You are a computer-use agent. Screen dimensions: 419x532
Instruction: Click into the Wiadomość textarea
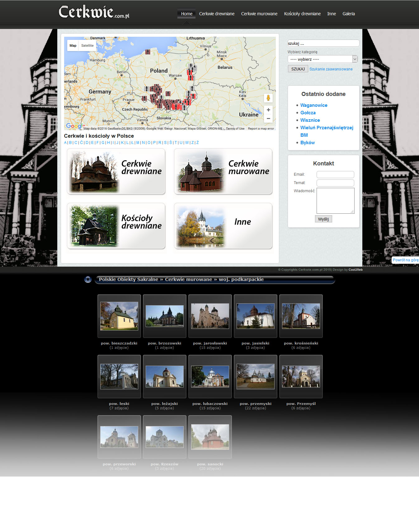pyautogui.click(x=335, y=201)
